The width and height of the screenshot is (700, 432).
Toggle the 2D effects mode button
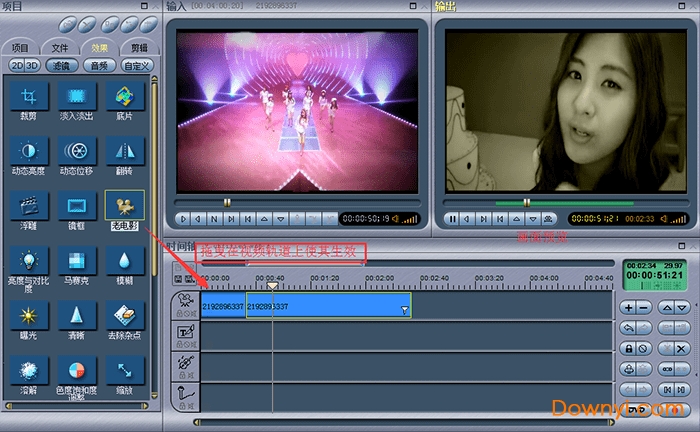point(17,65)
